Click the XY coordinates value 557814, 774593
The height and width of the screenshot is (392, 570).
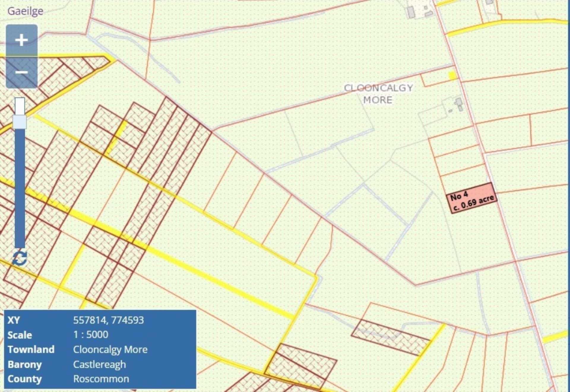108,320
